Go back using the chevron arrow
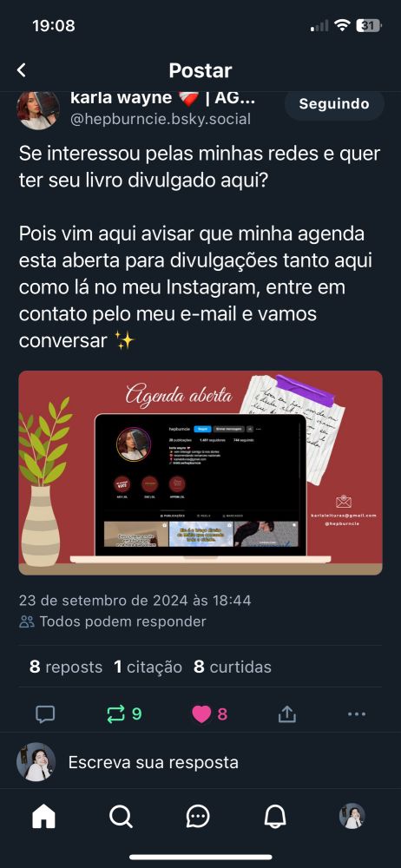This screenshot has height=868, width=401. click(22, 70)
